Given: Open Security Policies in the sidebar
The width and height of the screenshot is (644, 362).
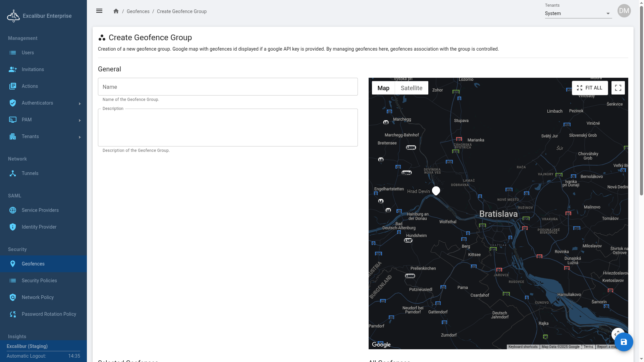Looking at the screenshot, I should click(x=39, y=281).
